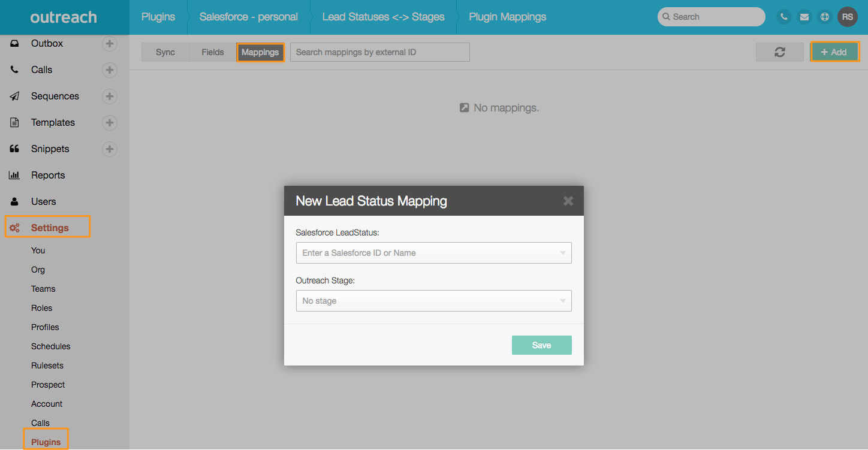The height and width of the screenshot is (450, 868).
Task: Click plus icon beside Calls
Action: coord(109,70)
